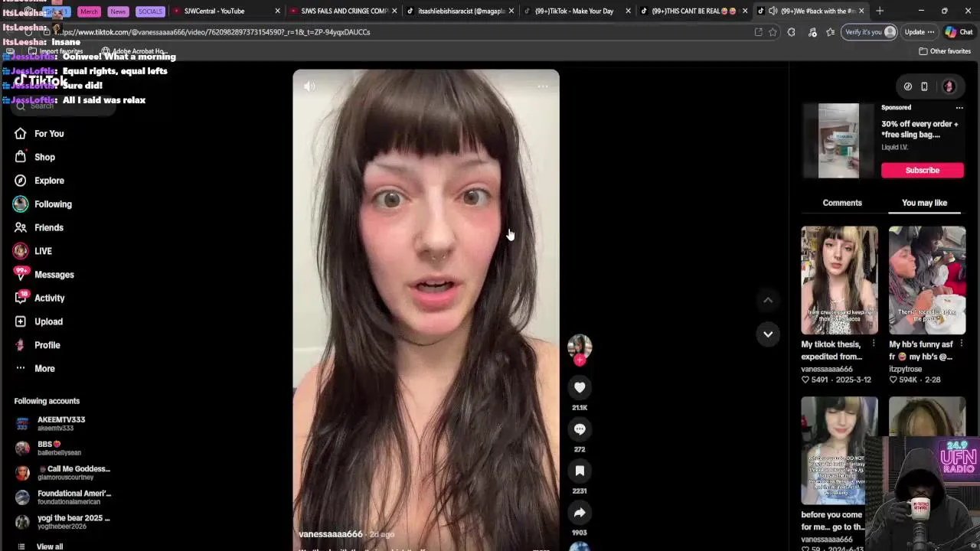Image resolution: width=980 pixels, height=551 pixels.
Task: Switch to the THIS CANT BE REAL tab
Action: click(693, 11)
